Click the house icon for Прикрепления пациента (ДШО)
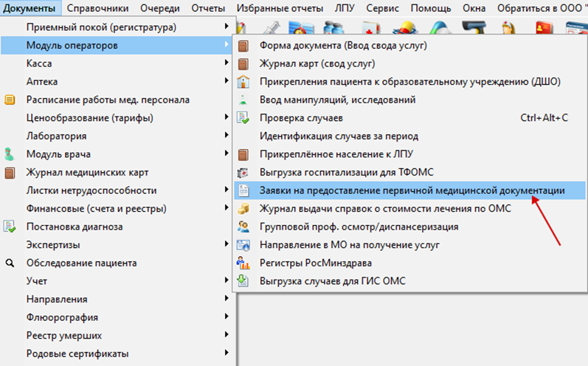This screenshot has height=366, width=588. point(243,82)
